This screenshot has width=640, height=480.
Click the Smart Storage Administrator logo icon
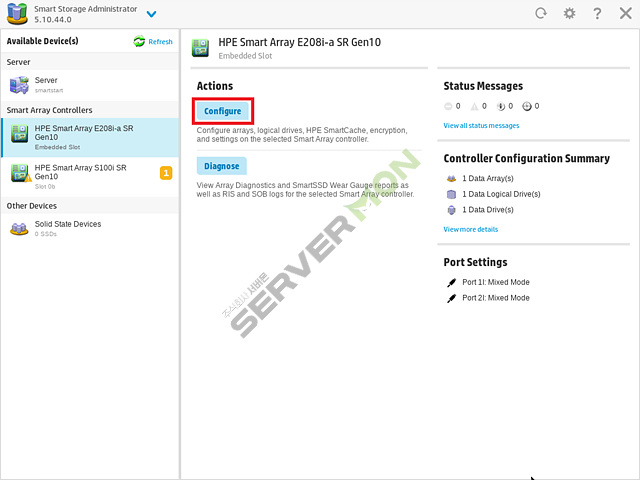tap(17, 13)
